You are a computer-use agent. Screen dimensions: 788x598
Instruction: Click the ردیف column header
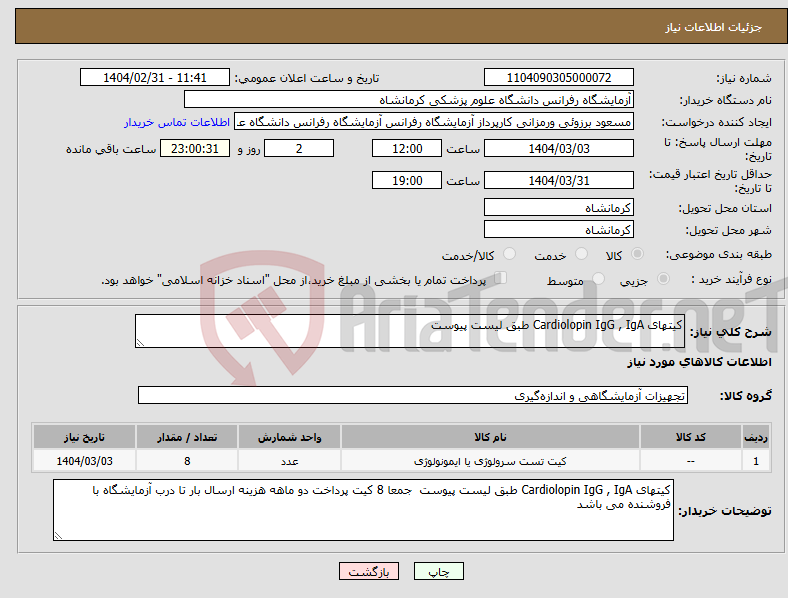point(756,437)
